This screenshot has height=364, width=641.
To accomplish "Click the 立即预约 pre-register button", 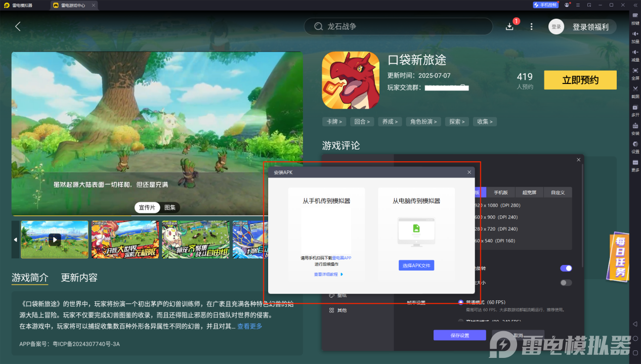I will pyautogui.click(x=580, y=80).
